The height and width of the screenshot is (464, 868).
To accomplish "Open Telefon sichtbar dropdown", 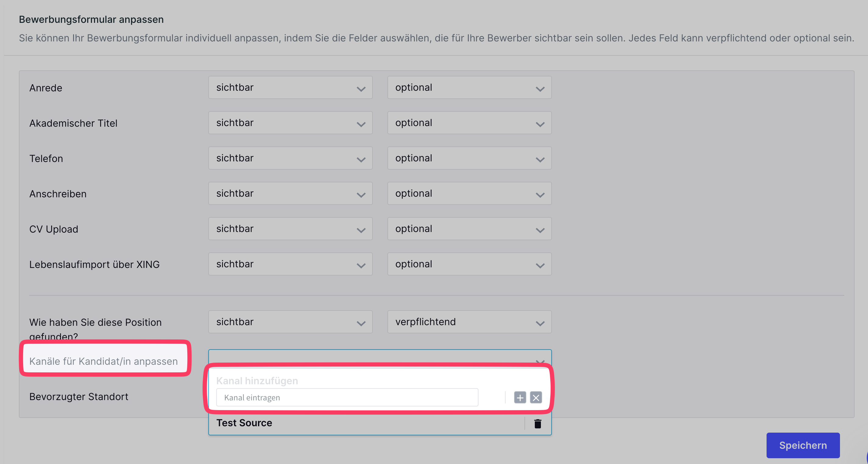I will click(290, 158).
